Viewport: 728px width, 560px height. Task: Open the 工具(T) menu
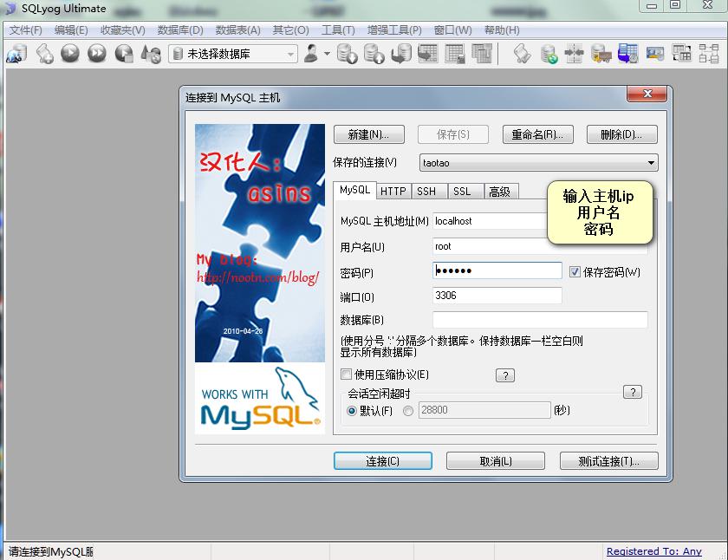pyautogui.click(x=338, y=30)
